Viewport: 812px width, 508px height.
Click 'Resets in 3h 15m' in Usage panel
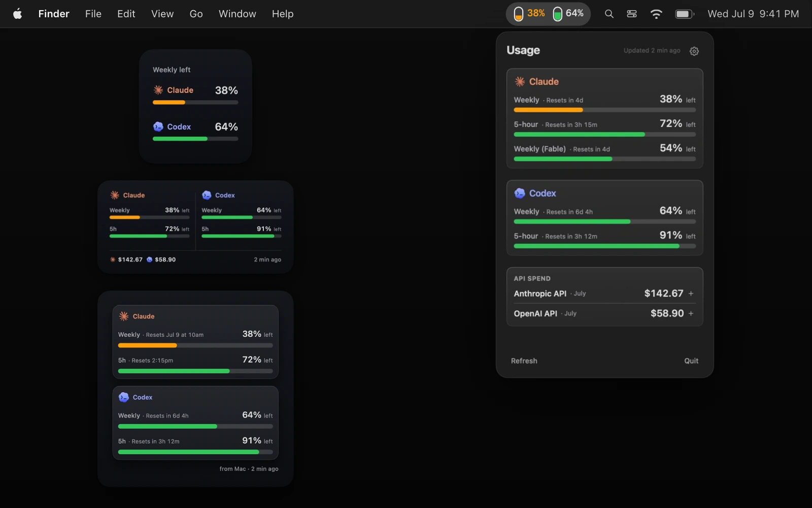tap(571, 124)
